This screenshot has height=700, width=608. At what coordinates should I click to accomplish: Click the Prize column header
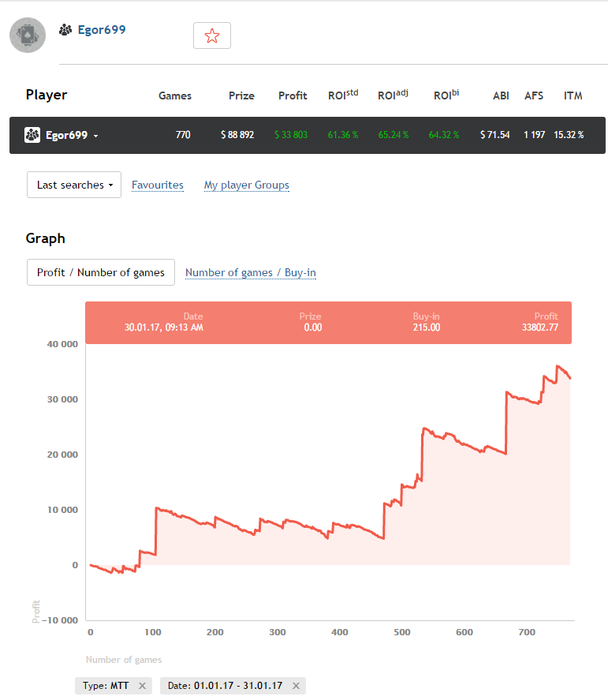click(241, 96)
